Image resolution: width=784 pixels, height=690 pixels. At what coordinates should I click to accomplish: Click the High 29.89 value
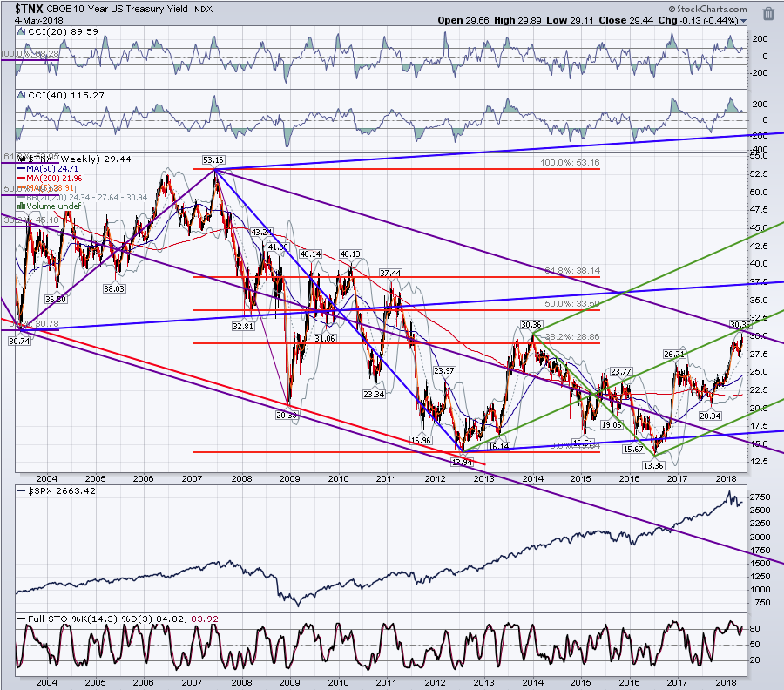pos(518,21)
